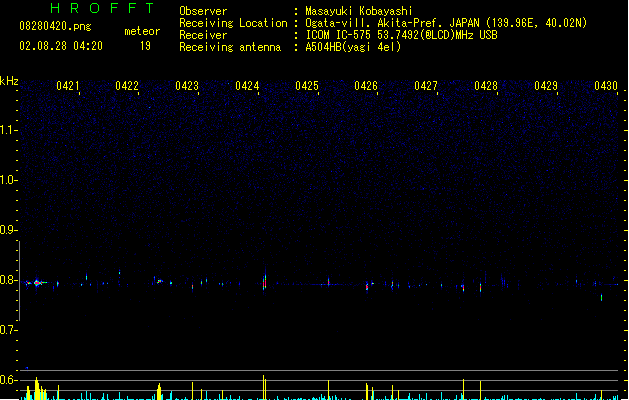Click the 0426 time marker
The width and height of the screenshot is (629, 400).
point(366,86)
